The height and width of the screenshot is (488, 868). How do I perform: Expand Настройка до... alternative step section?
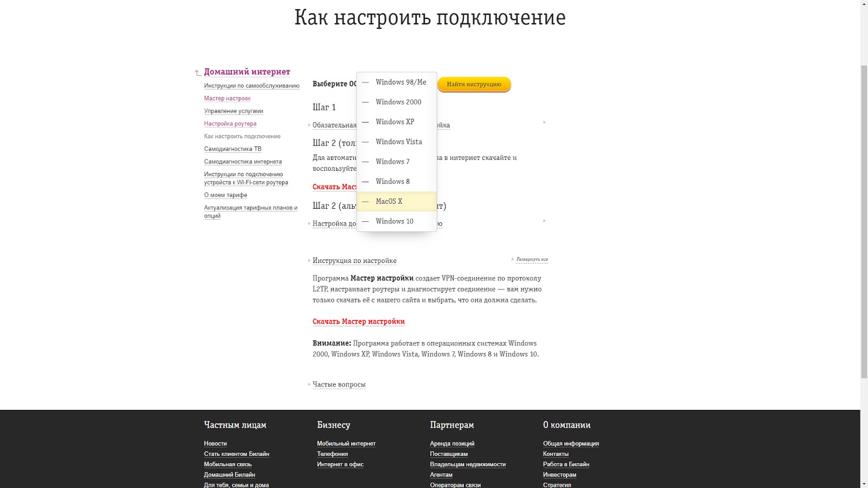click(x=334, y=223)
